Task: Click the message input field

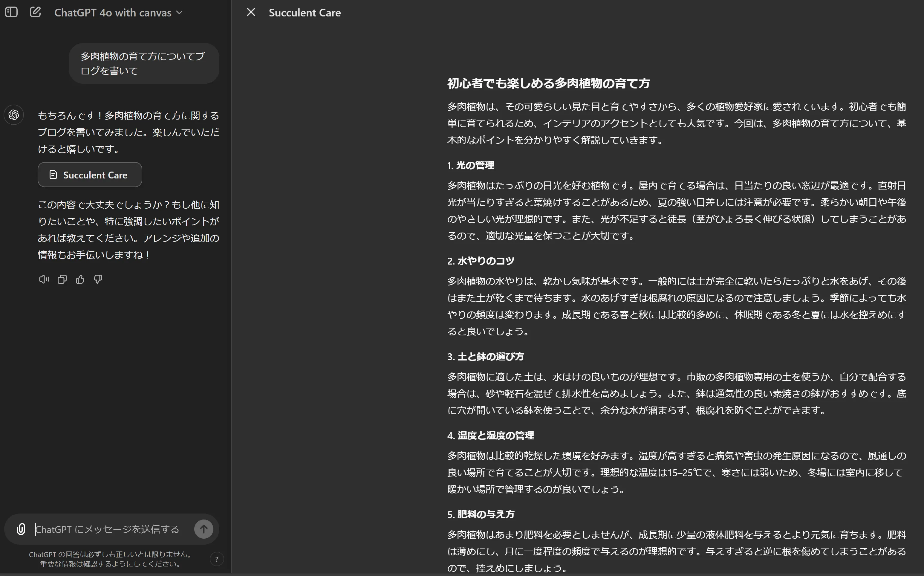Action: tap(107, 529)
